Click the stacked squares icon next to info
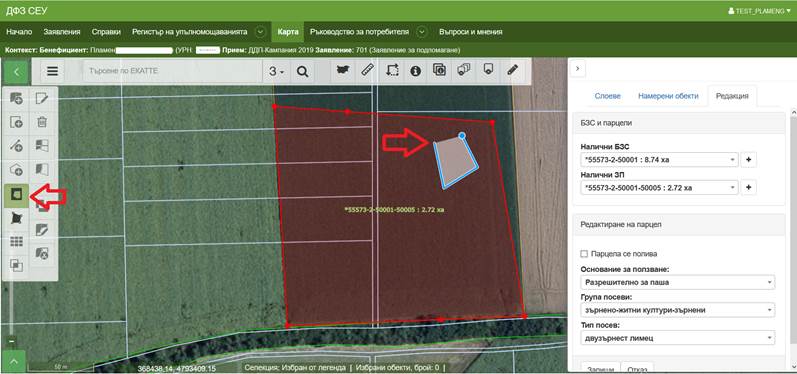This screenshot has height=374, width=797. [x=439, y=71]
